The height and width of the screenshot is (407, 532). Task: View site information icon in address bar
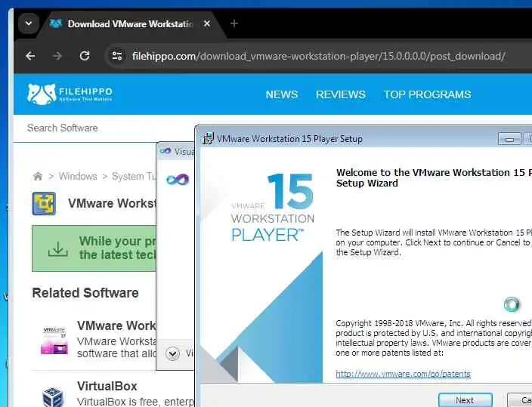[117, 56]
